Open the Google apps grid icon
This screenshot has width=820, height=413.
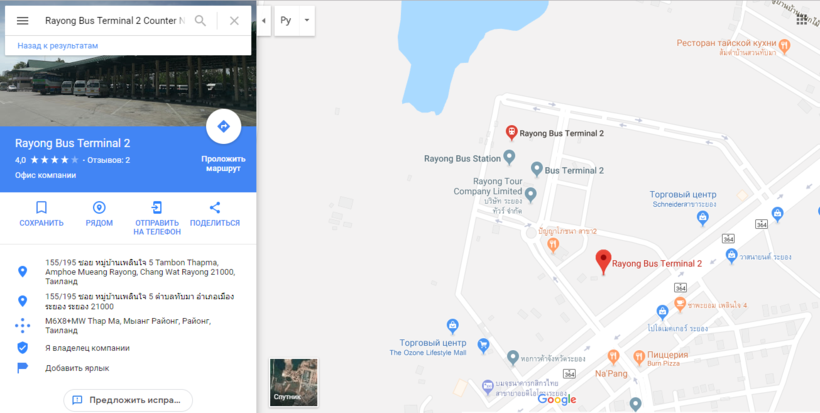tap(802, 20)
